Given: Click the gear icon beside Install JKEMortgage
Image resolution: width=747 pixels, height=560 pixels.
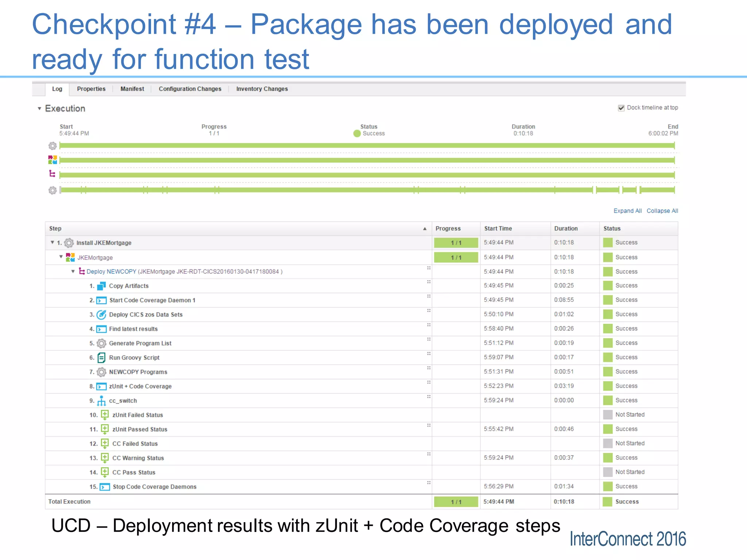Looking at the screenshot, I should pos(69,243).
